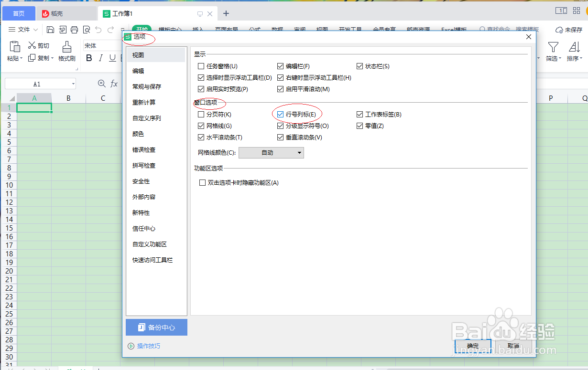588x370 pixels.
Task: Select 安全性 in options sidebar
Action: 155,181
